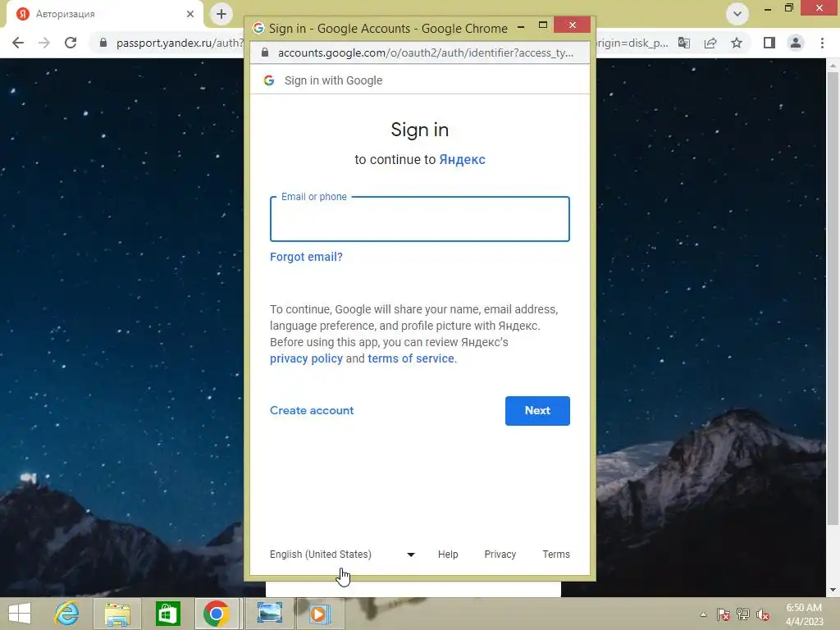Image resolution: width=840 pixels, height=630 pixels.
Task: Toggle the Chrome side panel icon
Action: [x=769, y=43]
